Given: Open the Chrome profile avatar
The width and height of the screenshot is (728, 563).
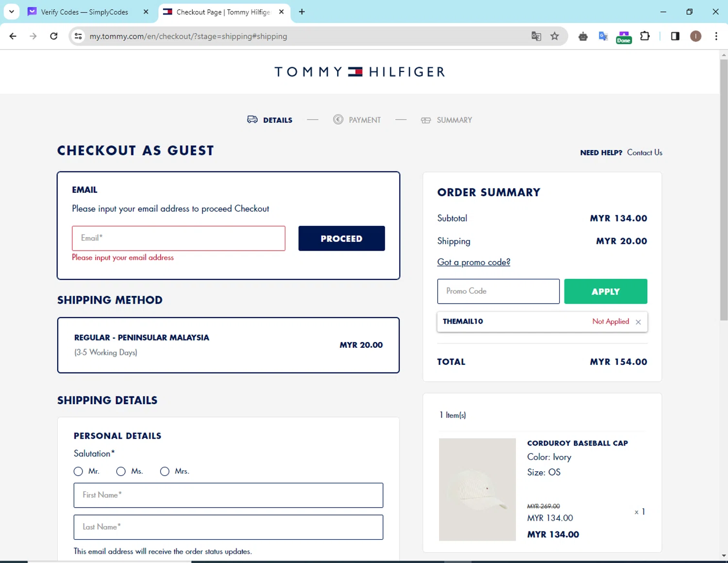Looking at the screenshot, I should [x=695, y=36].
